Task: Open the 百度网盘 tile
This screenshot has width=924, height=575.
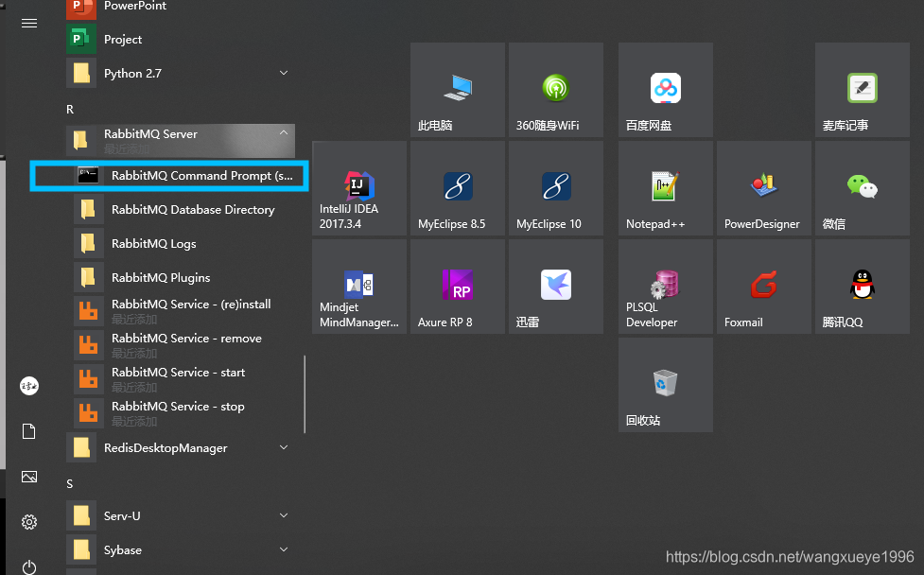Action: 665,90
